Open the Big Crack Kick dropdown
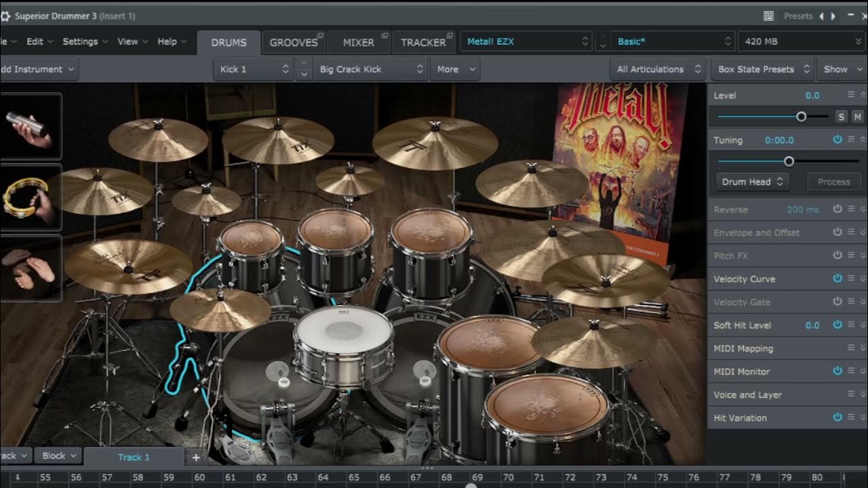 (370, 69)
